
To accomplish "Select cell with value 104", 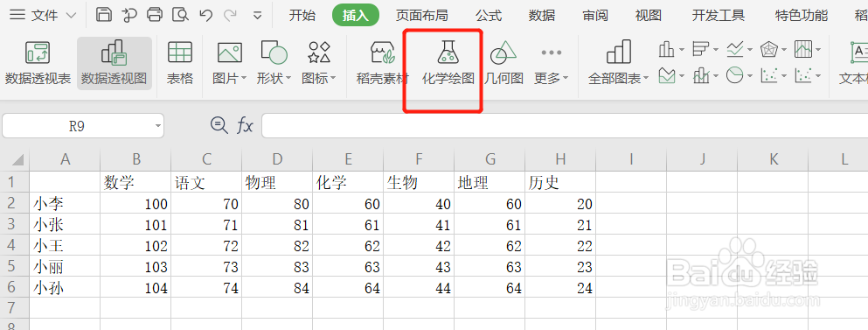I will pos(135,287).
